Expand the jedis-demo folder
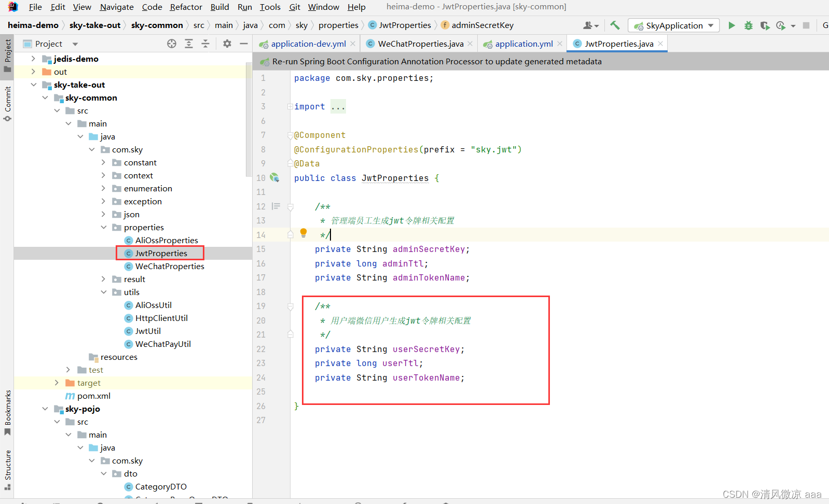 click(33, 59)
